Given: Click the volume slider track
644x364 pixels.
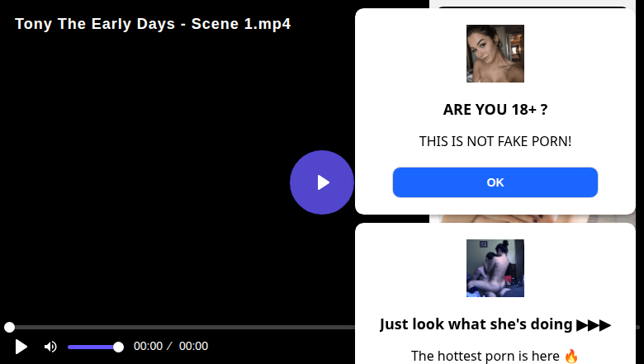Looking at the screenshot, I should 91,347.
